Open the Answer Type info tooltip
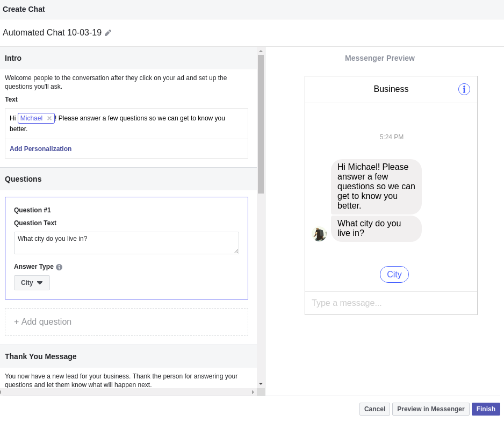 click(x=59, y=267)
